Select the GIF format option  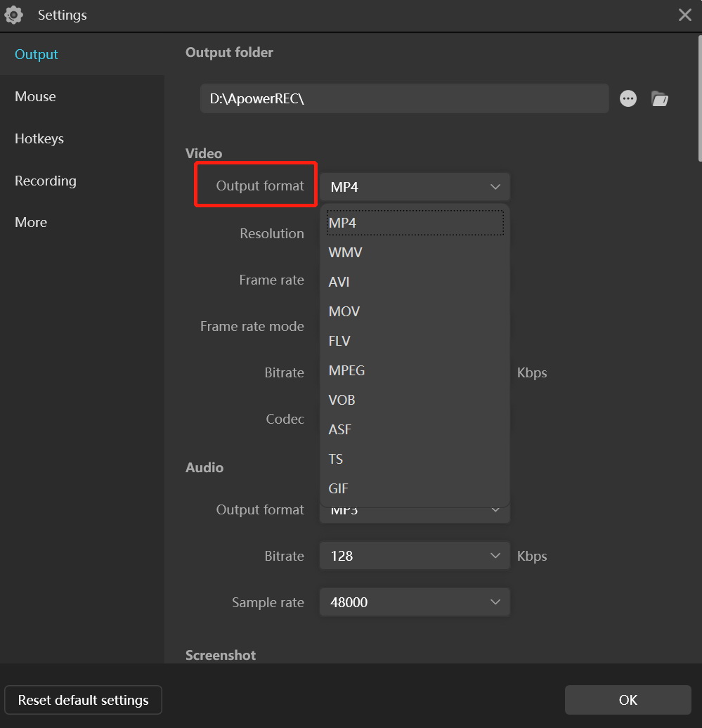338,488
